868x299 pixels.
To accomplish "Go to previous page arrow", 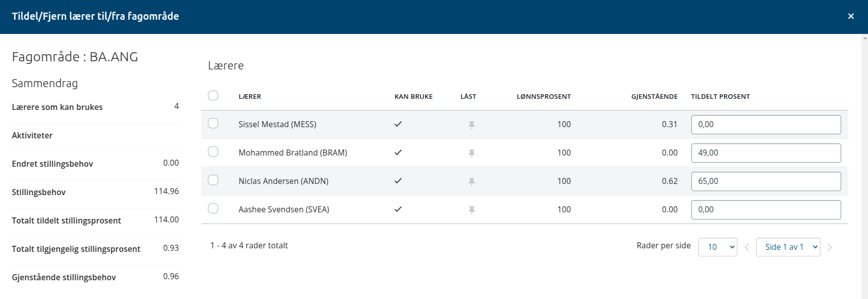I will coord(747,247).
